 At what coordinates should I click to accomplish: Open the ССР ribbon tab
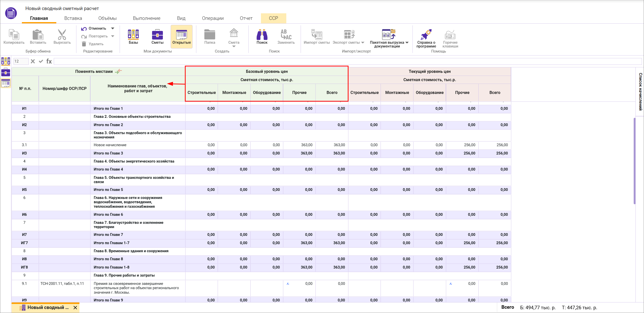273,18
